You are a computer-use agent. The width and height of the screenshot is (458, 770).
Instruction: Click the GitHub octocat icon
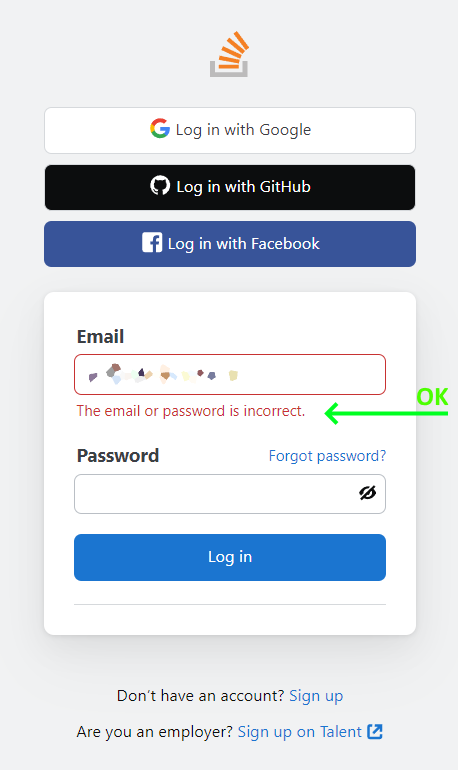coord(160,186)
